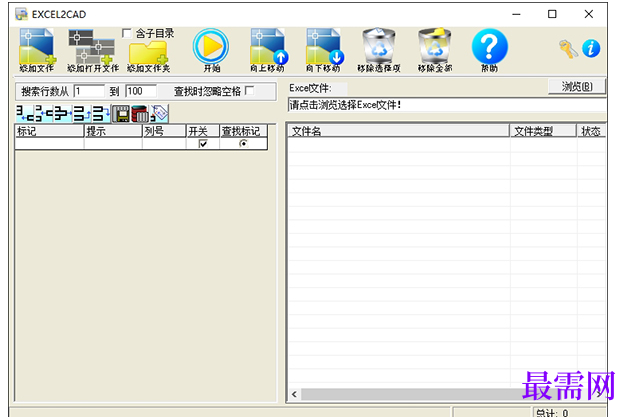Click the 浏览(B) browse button
Viewport: 634px width, 417px height.
(577, 87)
